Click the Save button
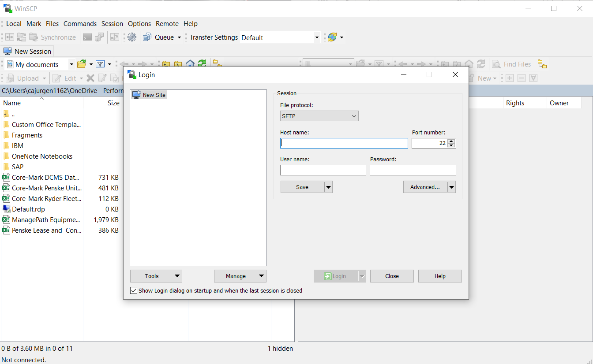Image resolution: width=593 pixels, height=364 pixels. click(x=302, y=187)
